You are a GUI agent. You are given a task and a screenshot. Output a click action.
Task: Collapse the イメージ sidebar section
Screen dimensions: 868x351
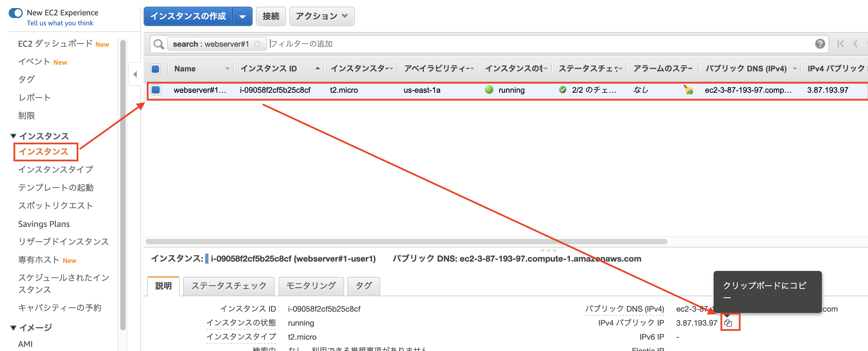(x=14, y=327)
